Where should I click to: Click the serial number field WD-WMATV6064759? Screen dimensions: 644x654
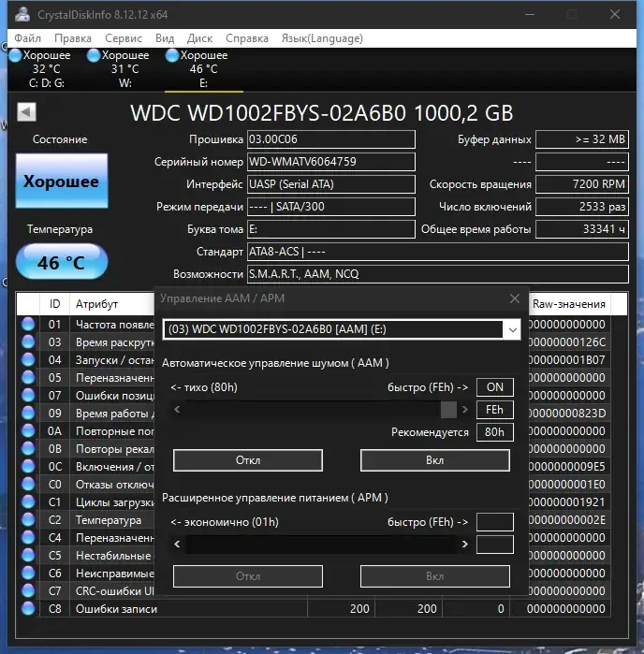[331, 162]
